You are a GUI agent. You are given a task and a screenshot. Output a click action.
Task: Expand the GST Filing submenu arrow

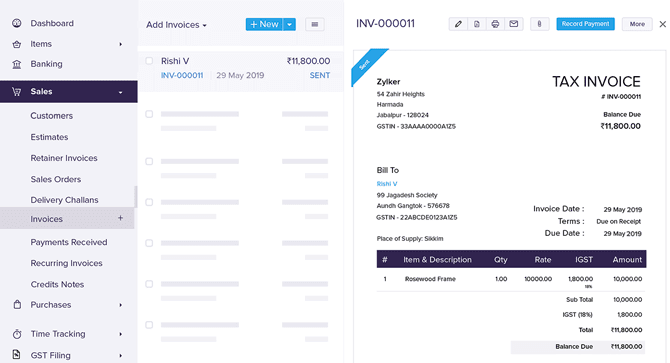point(120,356)
